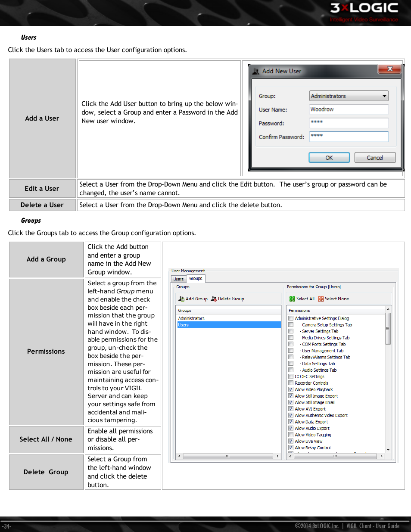This screenshot has height=532, width=411.
Task: Check the Server Settings Tab permission
Action: pos(291,331)
